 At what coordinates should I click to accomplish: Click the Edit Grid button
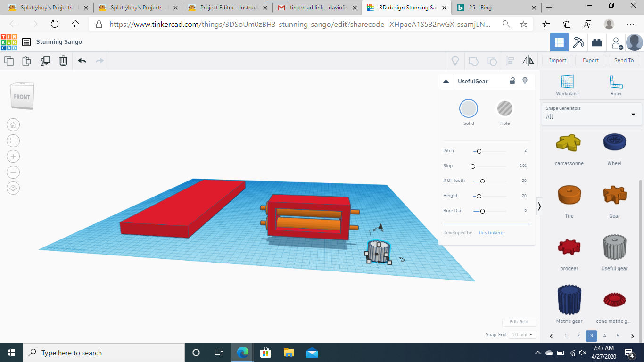(x=519, y=322)
